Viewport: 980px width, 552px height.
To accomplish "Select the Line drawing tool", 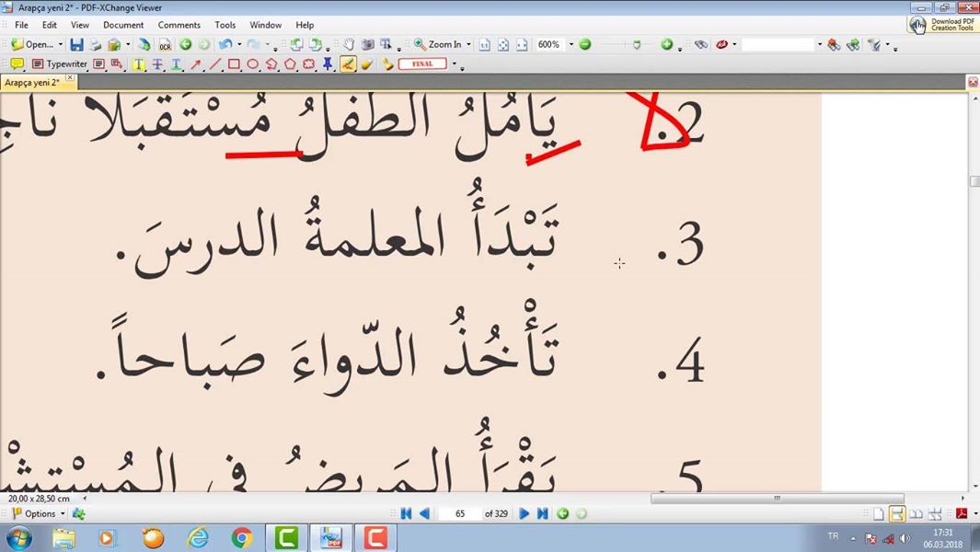I will (x=215, y=63).
